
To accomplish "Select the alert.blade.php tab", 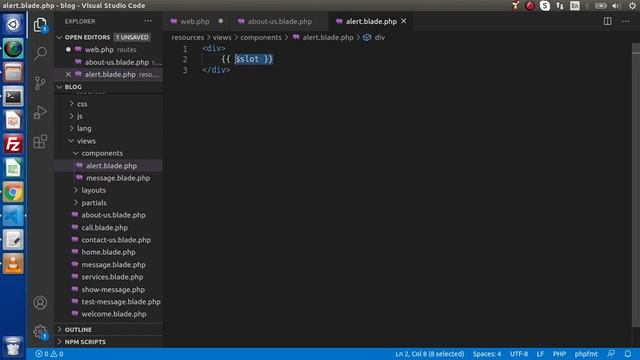I will point(371,21).
